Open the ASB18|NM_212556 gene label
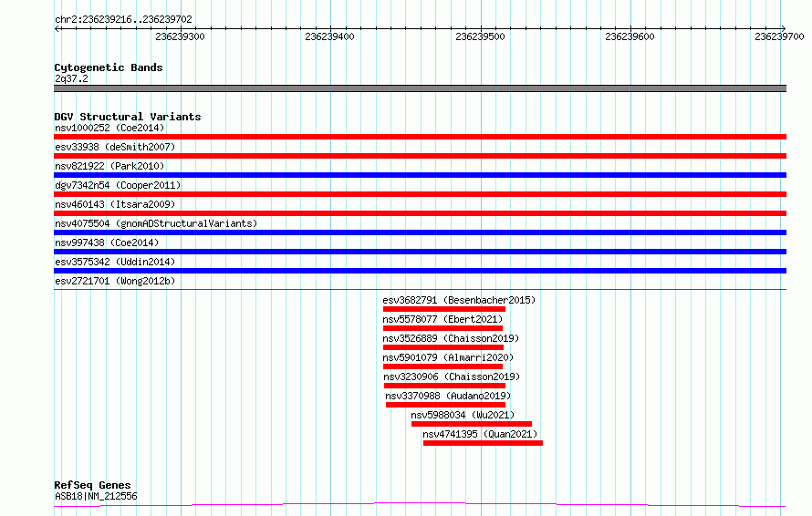This screenshot has height=516, width=812. pyautogui.click(x=96, y=496)
